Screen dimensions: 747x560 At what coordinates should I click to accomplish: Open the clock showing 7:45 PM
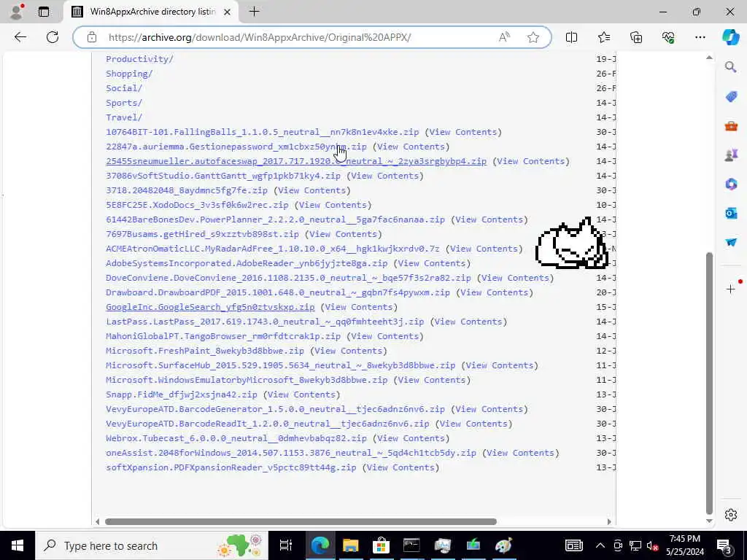tap(684, 545)
